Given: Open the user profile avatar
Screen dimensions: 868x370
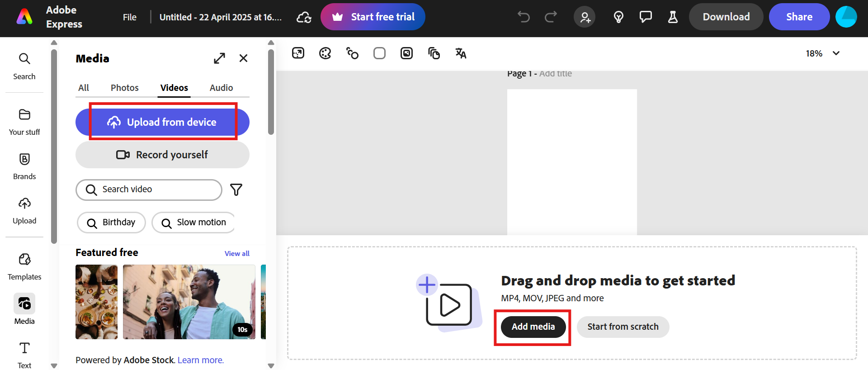Looking at the screenshot, I should 846,17.
